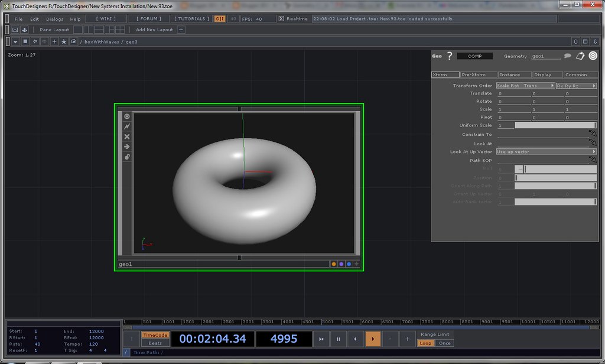Open the operator comment speech bubble

point(567,56)
